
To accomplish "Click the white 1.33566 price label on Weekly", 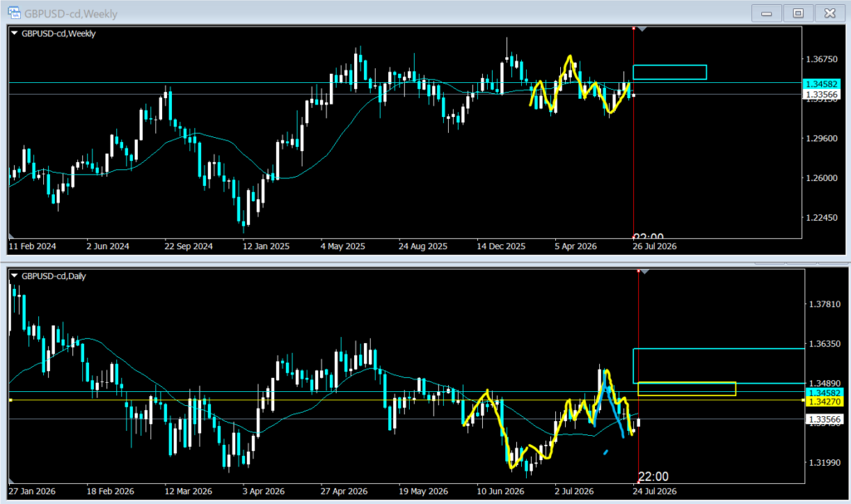I will point(822,95).
